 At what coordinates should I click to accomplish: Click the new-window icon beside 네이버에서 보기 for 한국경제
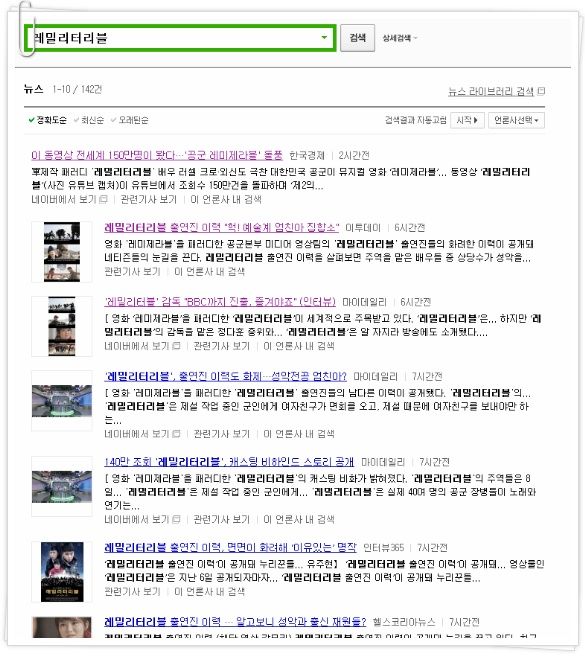[x=103, y=200]
